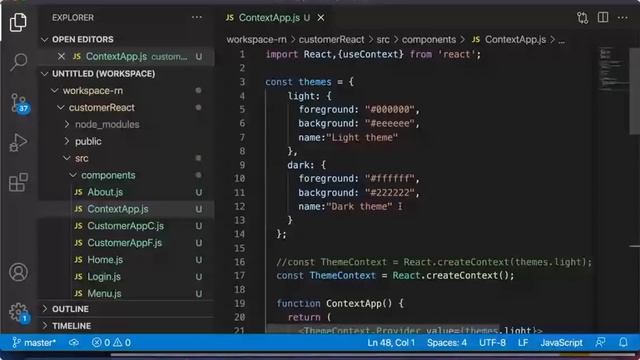Expand the node_modules folder

[x=127, y=124]
